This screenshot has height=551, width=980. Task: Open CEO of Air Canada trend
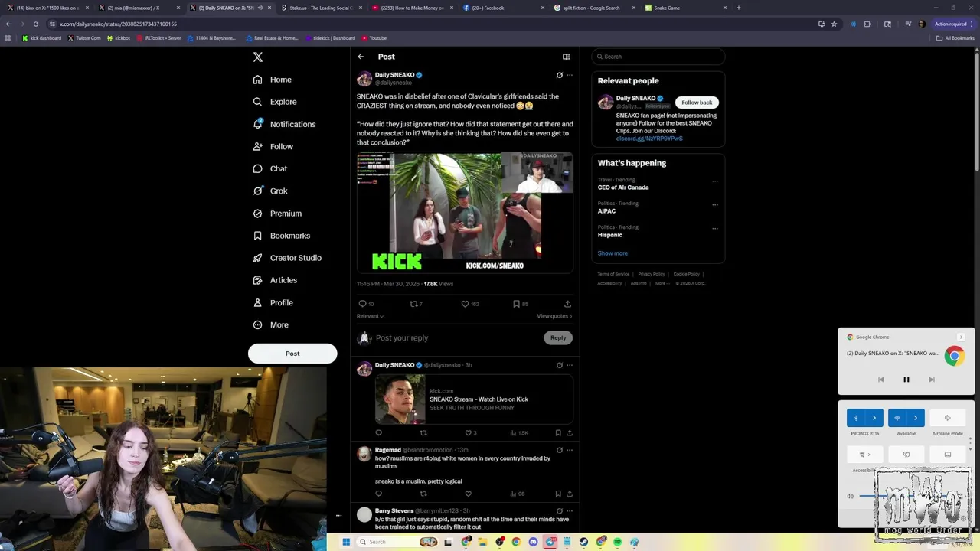pyautogui.click(x=623, y=187)
